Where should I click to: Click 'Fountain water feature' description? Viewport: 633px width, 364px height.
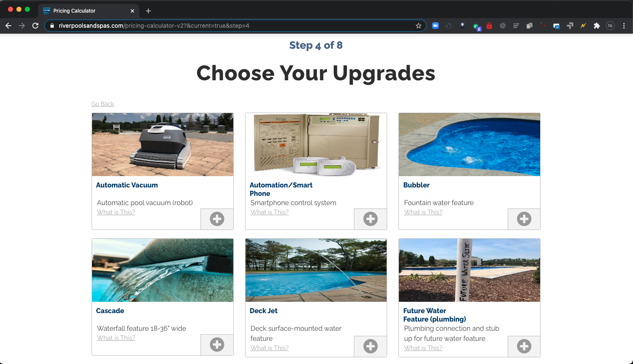click(x=439, y=203)
